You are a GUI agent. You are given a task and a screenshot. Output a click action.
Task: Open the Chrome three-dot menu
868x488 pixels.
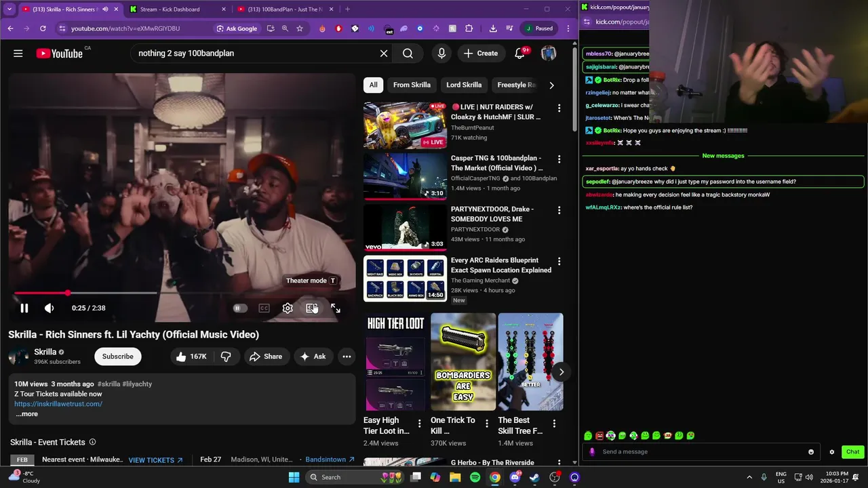coord(568,28)
